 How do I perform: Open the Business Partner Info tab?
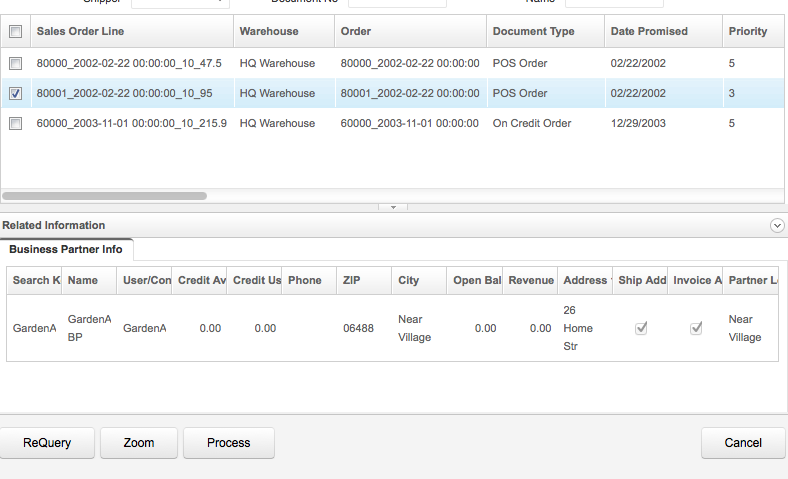[x=66, y=249]
